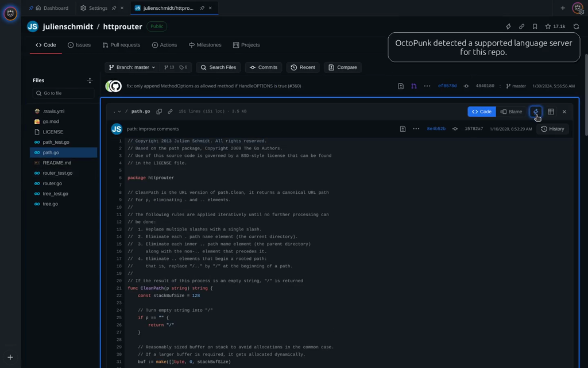
Task: Close the path.go file viewer
Action: [564, 112]
